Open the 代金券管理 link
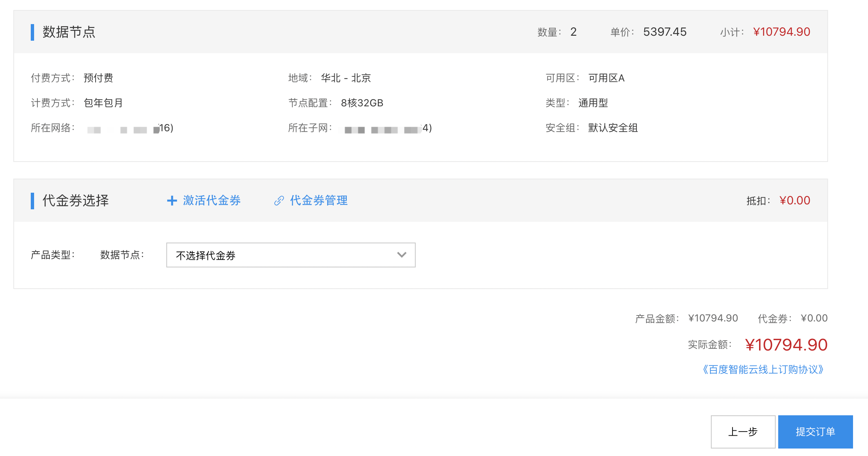The height and width of the screenshot is (456, 868). pyautogui.click(x=318, y=201)
